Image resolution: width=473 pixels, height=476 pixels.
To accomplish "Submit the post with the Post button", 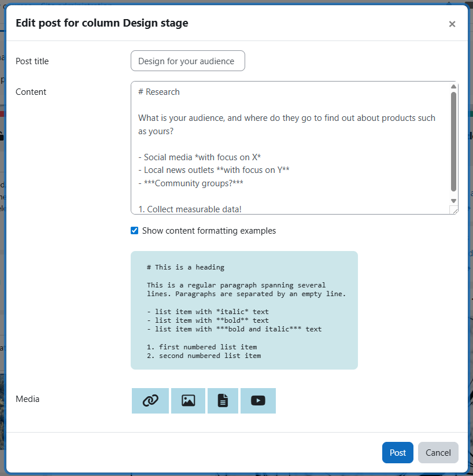I will pos(397,452).
